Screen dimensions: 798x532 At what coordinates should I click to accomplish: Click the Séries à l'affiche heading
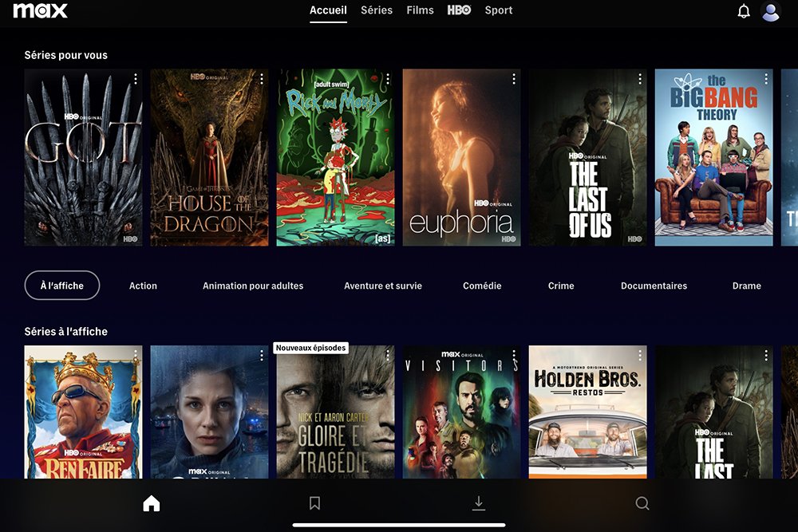[66, 332]
